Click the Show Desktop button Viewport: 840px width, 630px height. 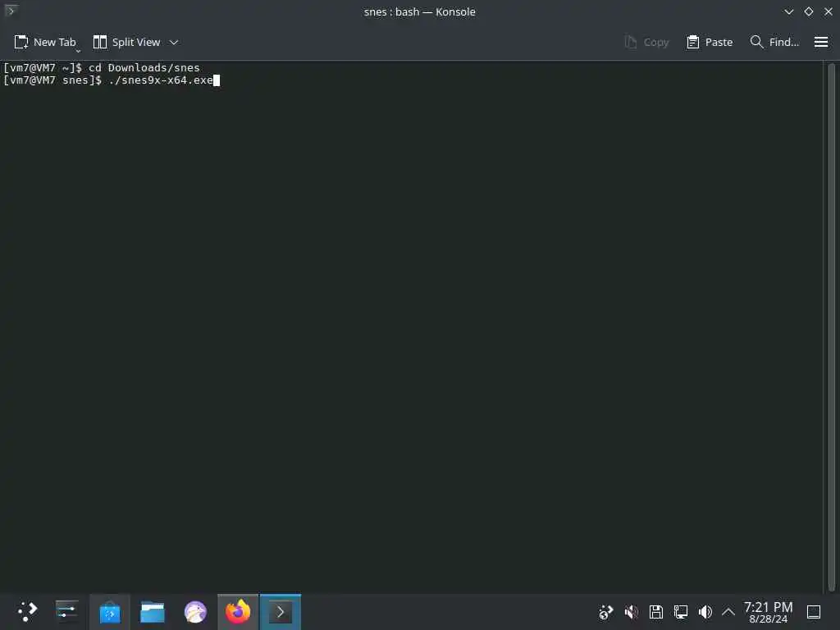(x=814, y=612)
